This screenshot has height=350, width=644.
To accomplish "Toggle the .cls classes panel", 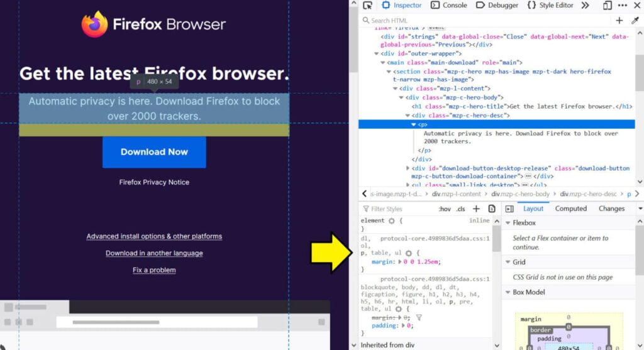I will click(460, 209).
